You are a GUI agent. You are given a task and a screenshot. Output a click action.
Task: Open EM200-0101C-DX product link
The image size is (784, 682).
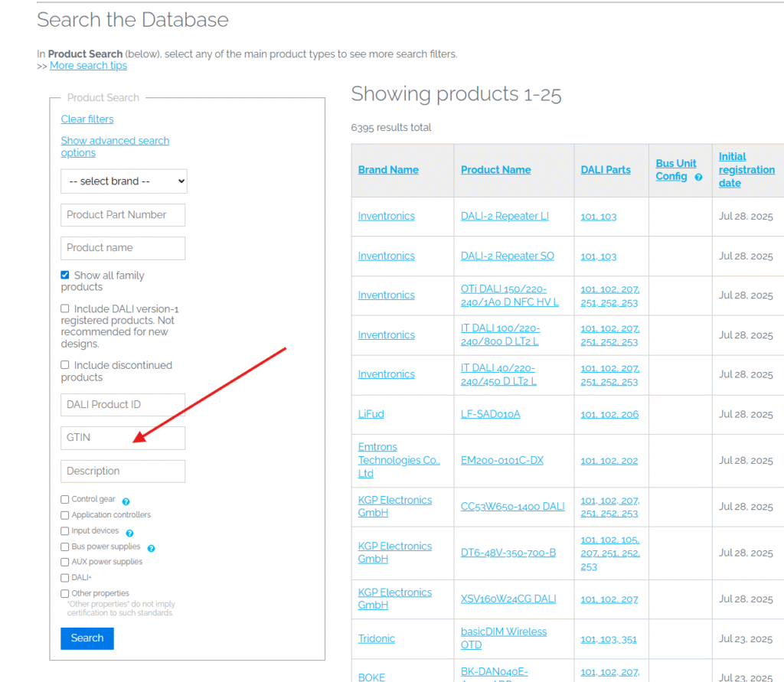(x=502, y=461)
